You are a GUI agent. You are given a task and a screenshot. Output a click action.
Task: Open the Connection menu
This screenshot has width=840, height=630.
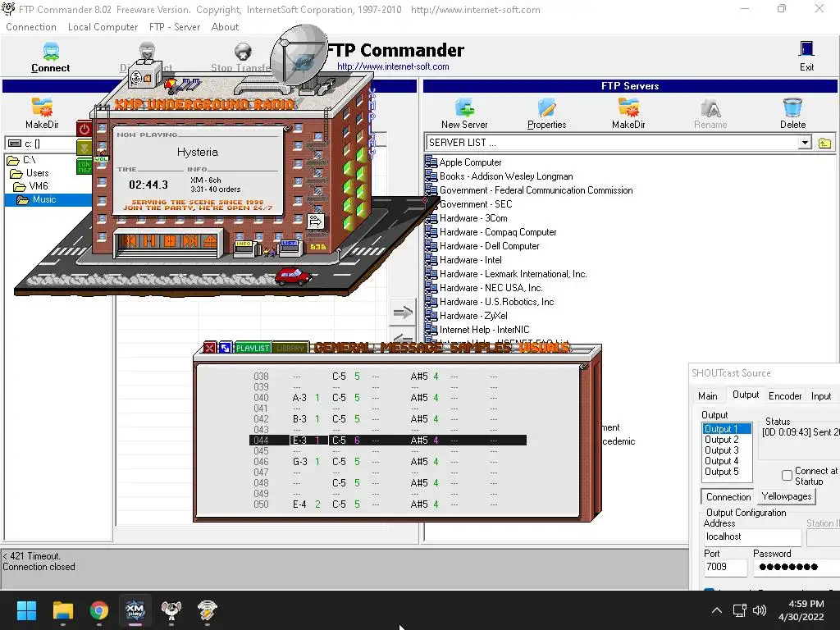click(31, 27)
